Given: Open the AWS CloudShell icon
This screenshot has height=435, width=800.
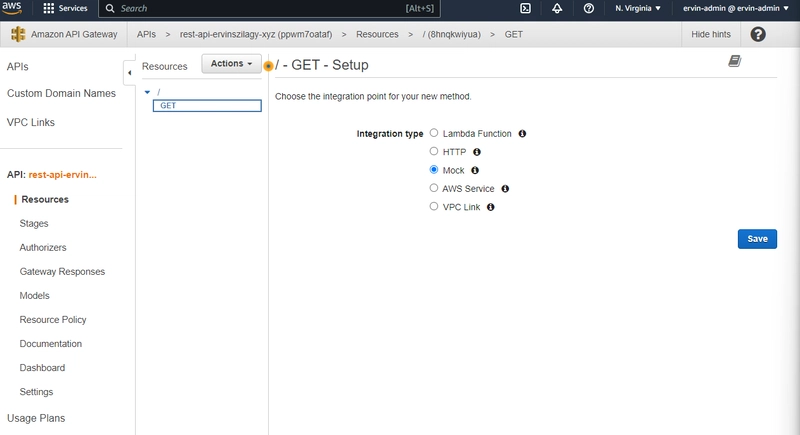Looking at the screenshot, I should [x=526, y=8].
